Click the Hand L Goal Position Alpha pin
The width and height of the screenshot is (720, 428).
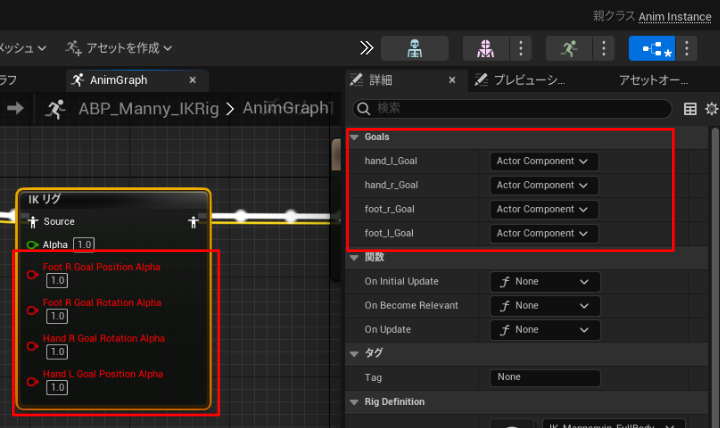[x=32, y=382]
